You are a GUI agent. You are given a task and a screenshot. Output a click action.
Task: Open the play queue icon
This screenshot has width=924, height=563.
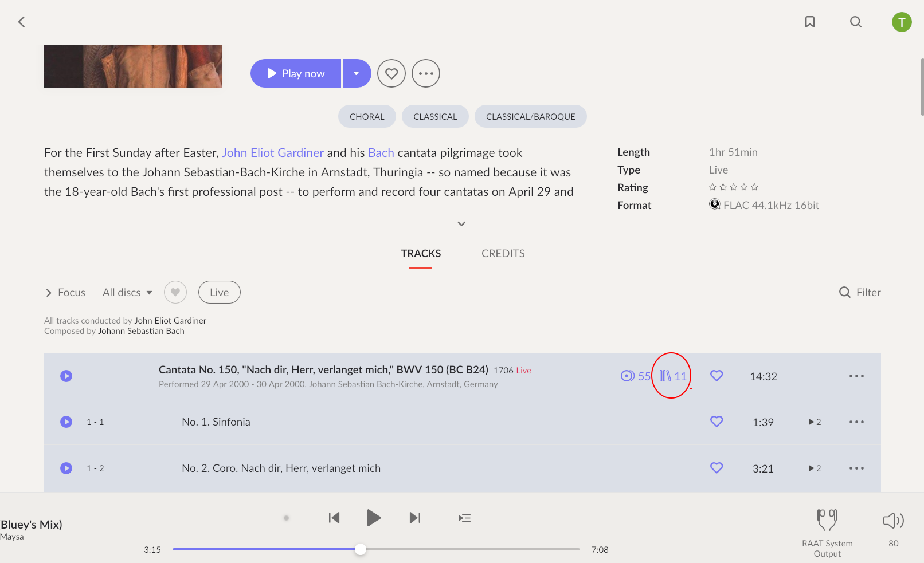464,518
